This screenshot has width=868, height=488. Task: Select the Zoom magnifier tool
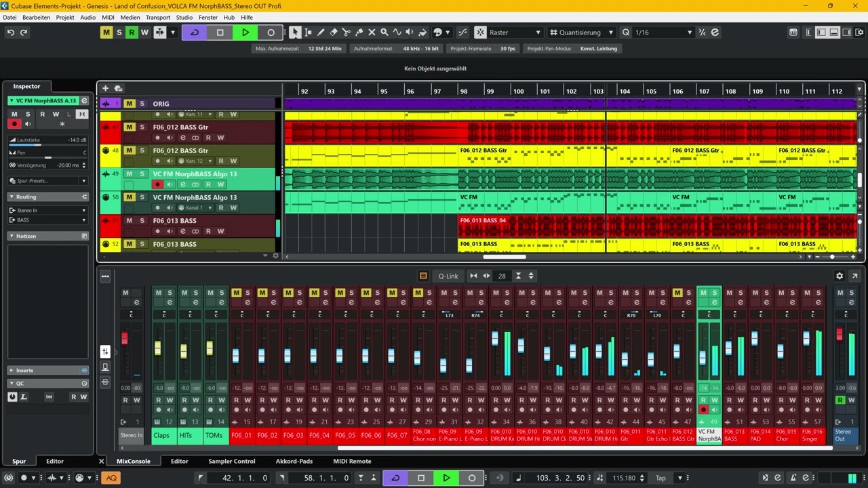384,32
